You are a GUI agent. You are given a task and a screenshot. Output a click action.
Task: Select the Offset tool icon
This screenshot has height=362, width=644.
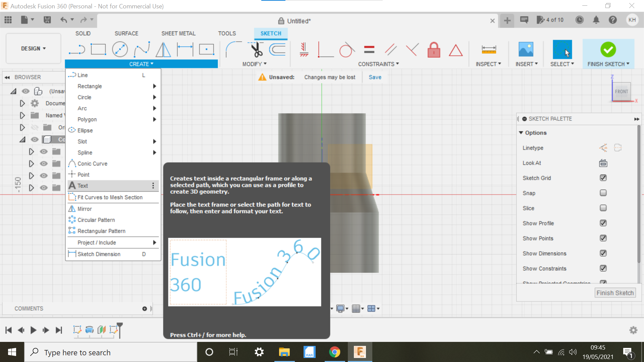pyautogui.click(x=277, y=50)
